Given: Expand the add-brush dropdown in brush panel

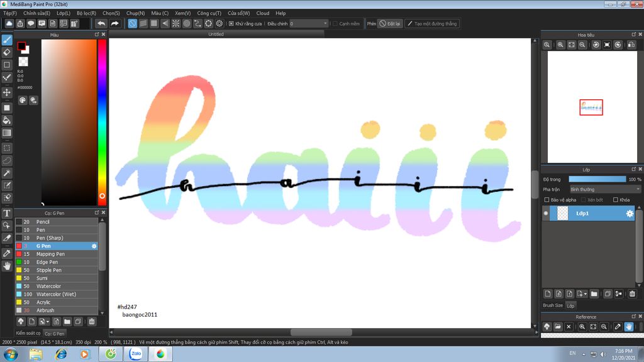Looking at the screenshot, I should click(48, 322).
